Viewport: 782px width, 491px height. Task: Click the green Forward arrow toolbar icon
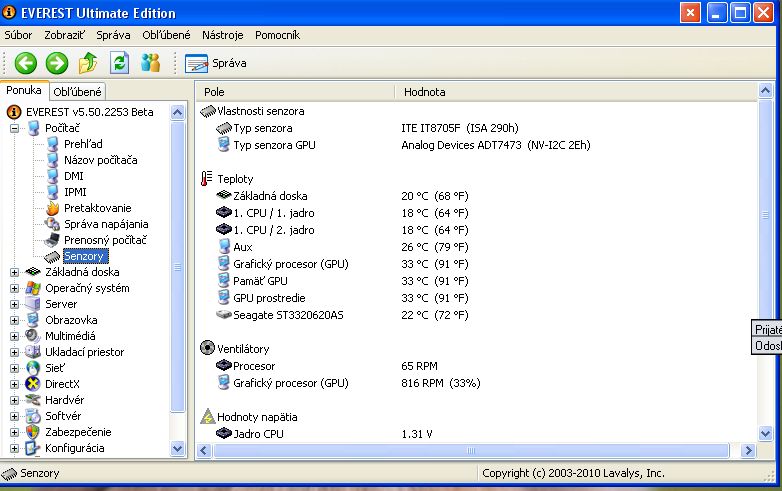(x=57, y=63)
